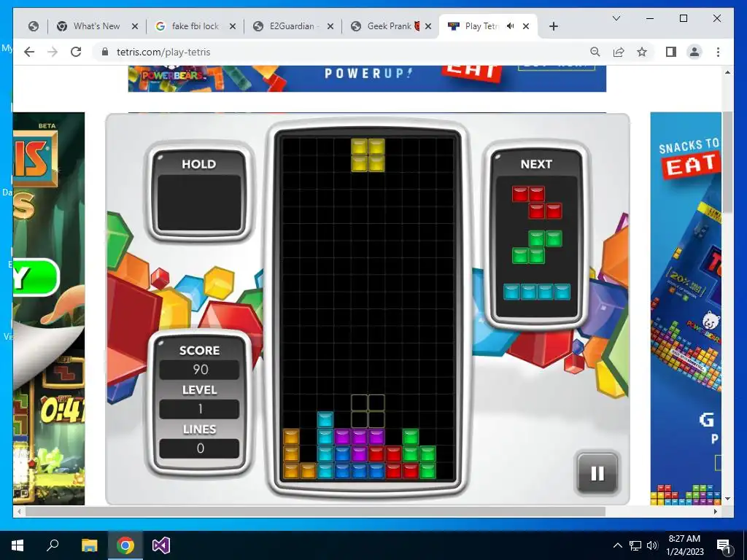Go forward in browser history

(x=53, y=52)
